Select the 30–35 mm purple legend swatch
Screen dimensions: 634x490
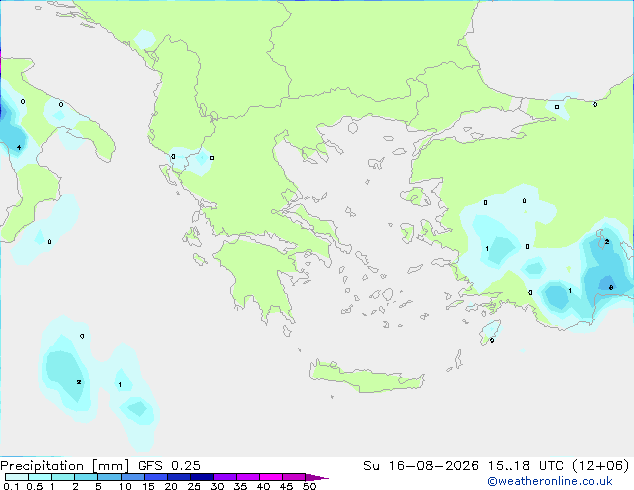[x=224, y=477]
